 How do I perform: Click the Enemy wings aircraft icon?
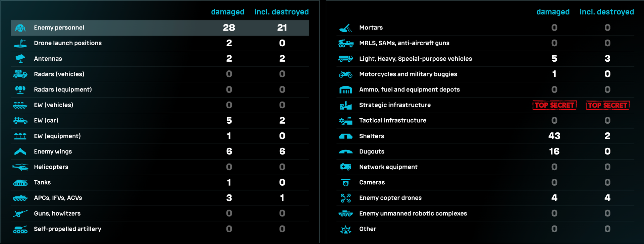(20, 151)
